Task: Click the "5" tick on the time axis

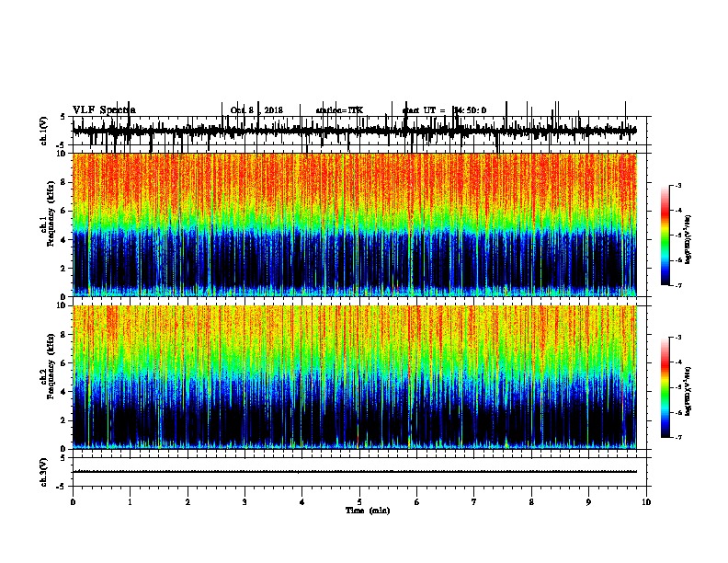Action: [359, 502]
